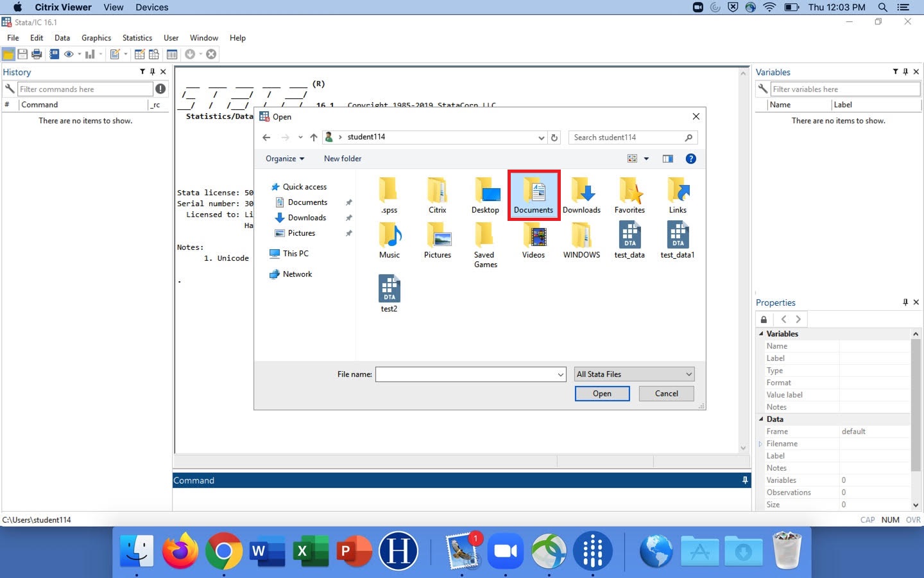The height and width of the screenshot is (578, 924).
Task: Cancel the Open dialog
Action: pos(665,393)
